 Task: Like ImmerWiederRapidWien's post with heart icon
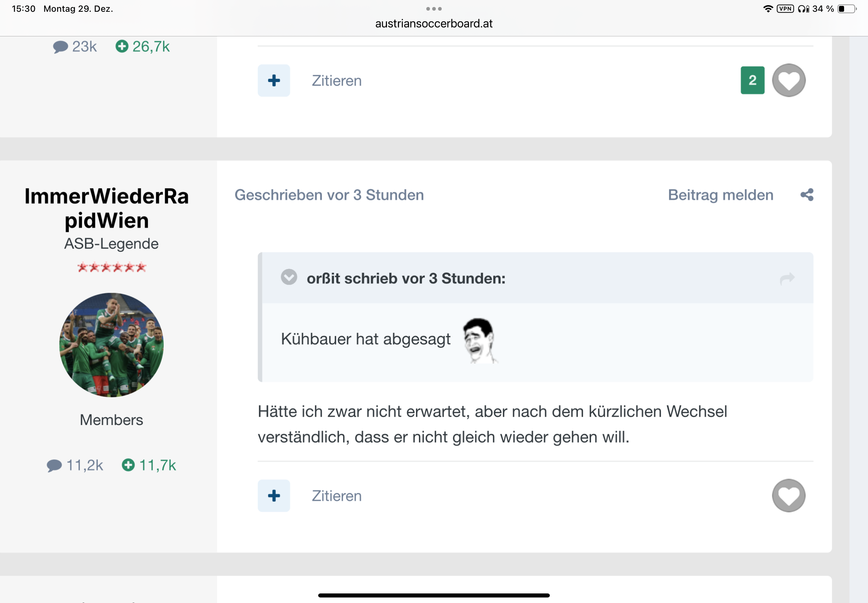click(x=788, y=495)
